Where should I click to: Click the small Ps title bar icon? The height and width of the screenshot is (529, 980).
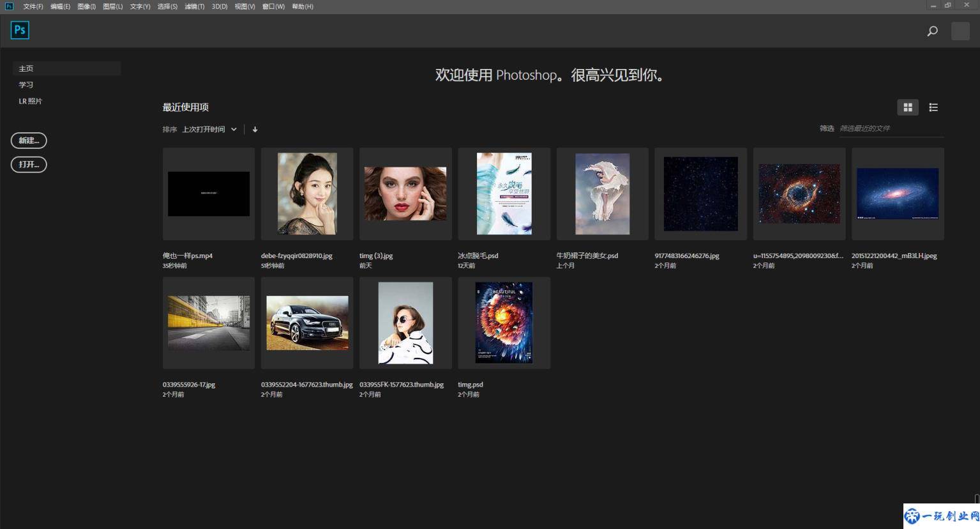pyautogui.click(x=9, y=6)
